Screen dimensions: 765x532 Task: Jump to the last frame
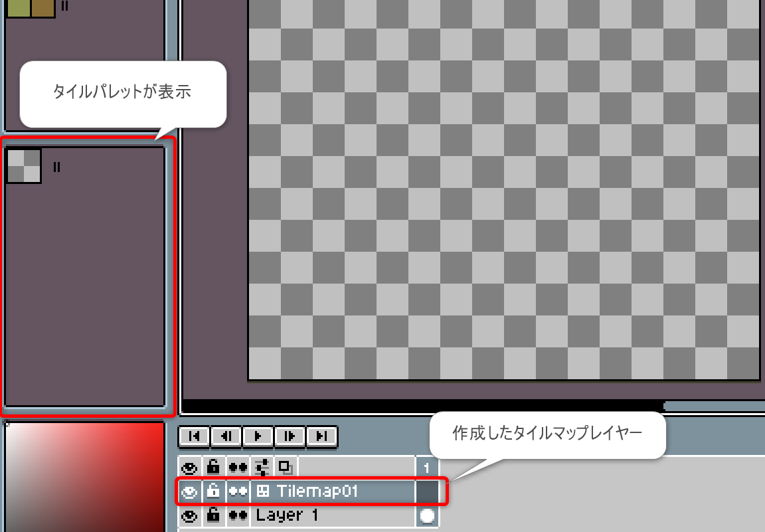(322, 436)
